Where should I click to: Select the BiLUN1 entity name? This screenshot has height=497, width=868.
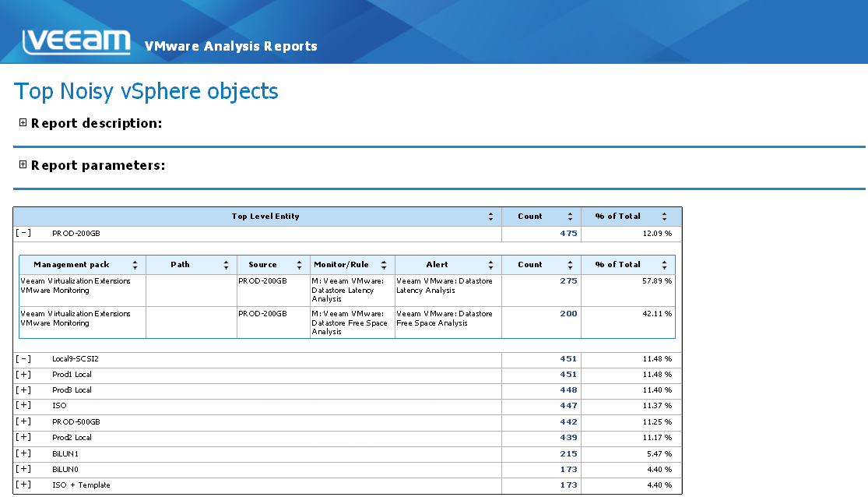pos(65,454)
